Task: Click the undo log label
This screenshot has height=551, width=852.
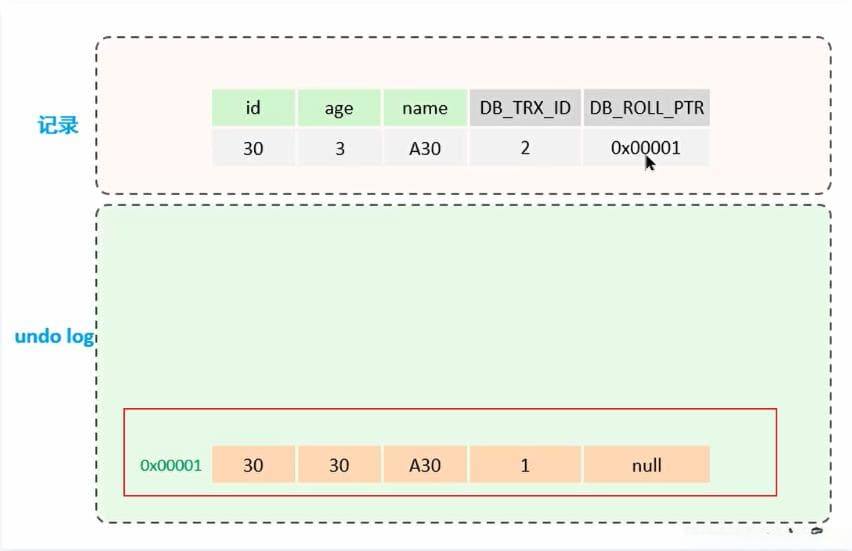Action: tap(54, 336)
